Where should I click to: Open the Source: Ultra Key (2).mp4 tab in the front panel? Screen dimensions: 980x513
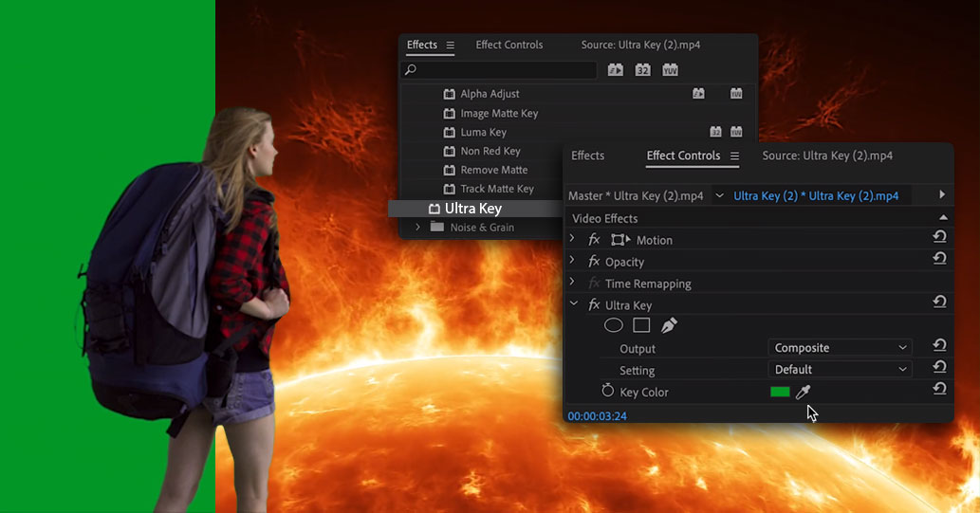(827, 156)
